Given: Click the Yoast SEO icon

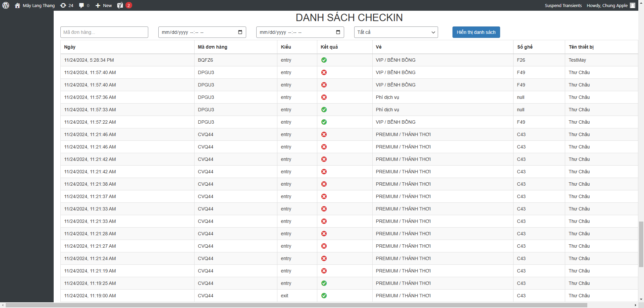Looking at the screenshot, I should tap(120, 5).
